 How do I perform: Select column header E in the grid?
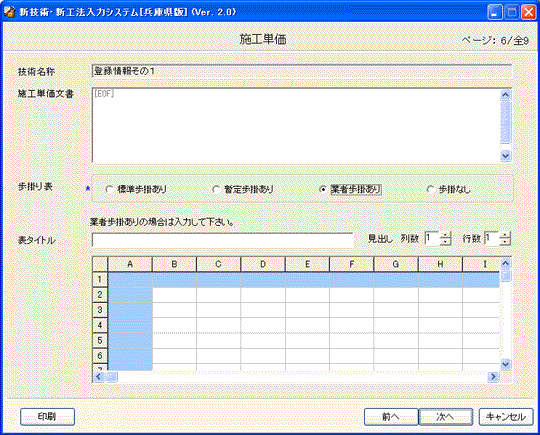pos(307,264)
